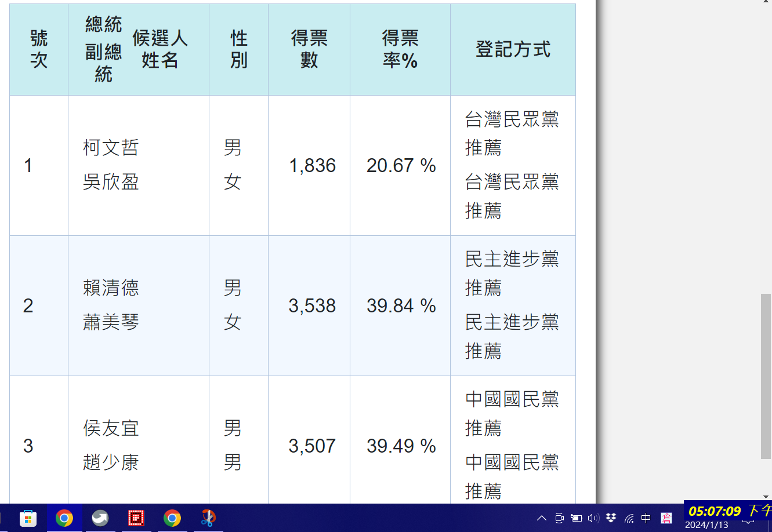The height and width of the screenshot is (532, 772).
Task: Click 中國國民黨推薦 in 侯友宜's line
Action: click(512, 414)
